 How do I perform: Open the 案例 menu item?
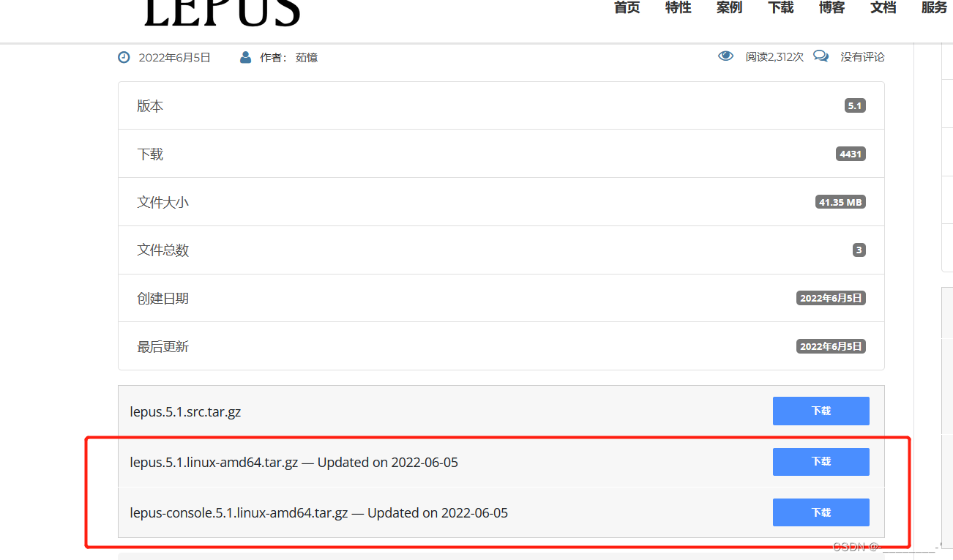click(730, 7)
